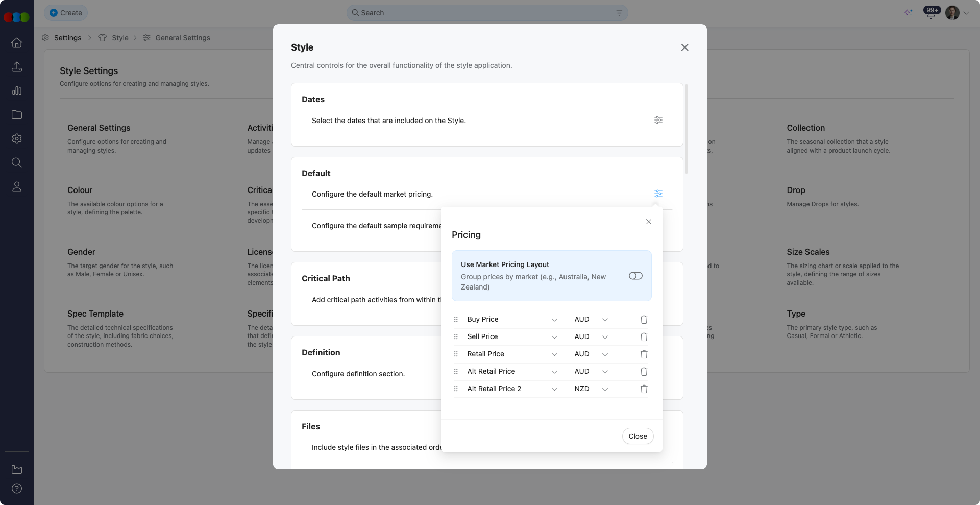The image size is (980, 505).
Task: Close the Pricing dialog with the Close button
Action: (x=638, y=436)
